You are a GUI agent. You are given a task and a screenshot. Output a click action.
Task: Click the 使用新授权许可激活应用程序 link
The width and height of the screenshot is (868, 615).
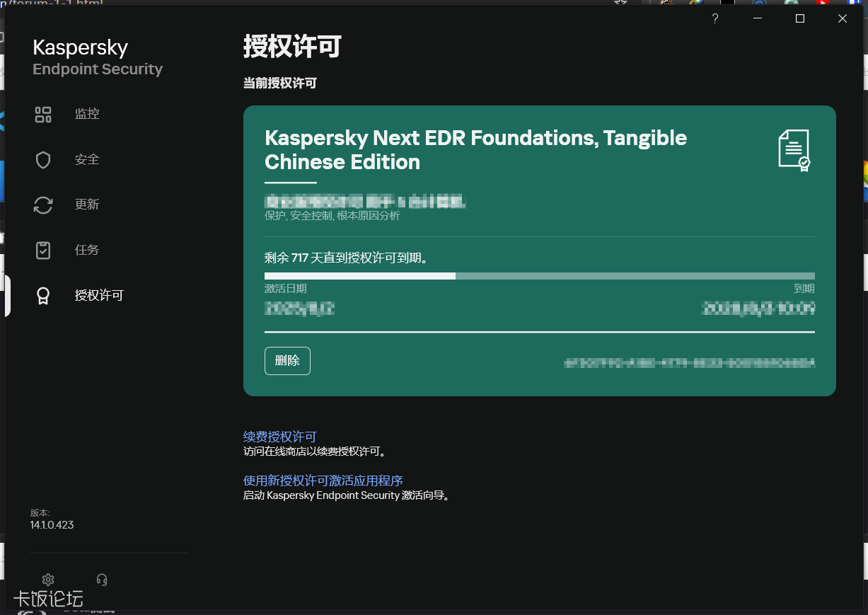click(323, 481)
